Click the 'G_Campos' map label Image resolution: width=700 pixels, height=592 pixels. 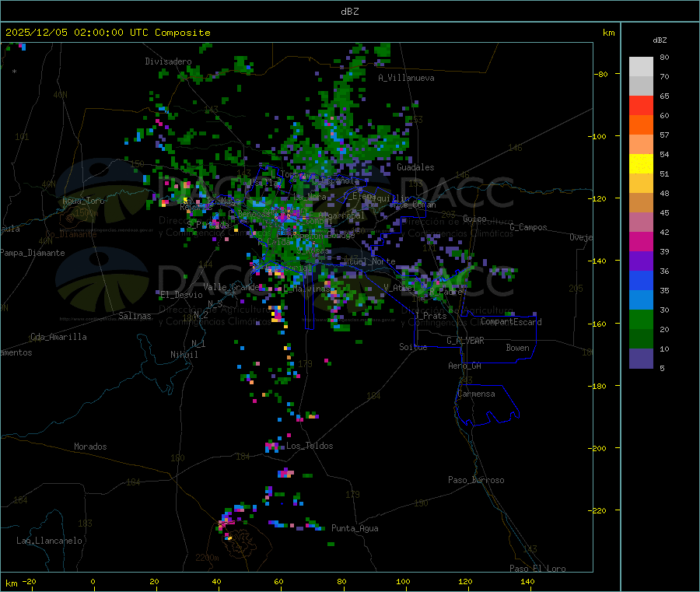coord(529,227)
